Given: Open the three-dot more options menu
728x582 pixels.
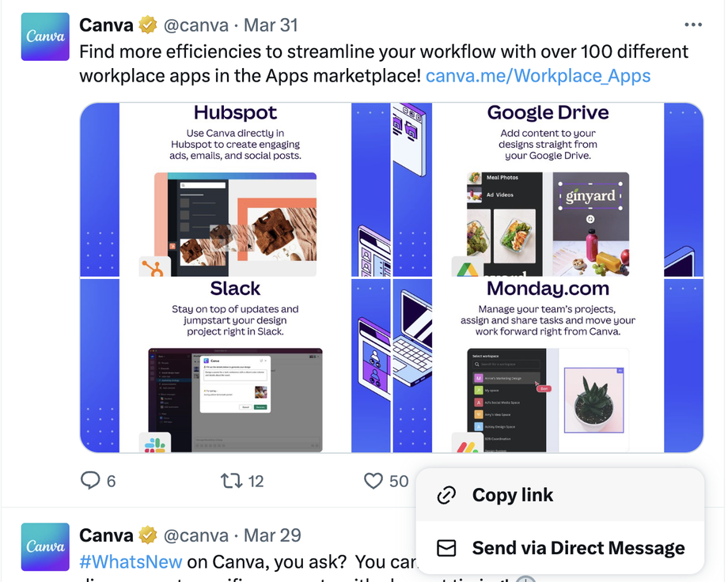Looking at the screenshot, I should (x=692, y=25).
